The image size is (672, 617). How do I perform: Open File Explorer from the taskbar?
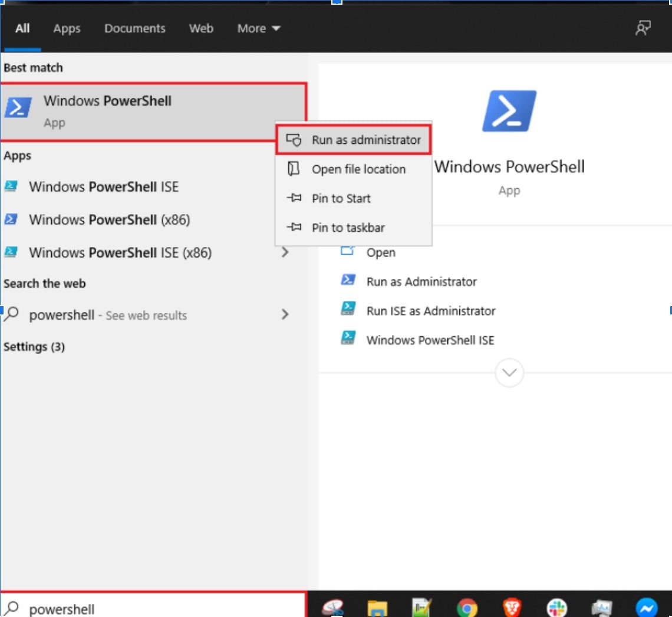coord(377,608)
